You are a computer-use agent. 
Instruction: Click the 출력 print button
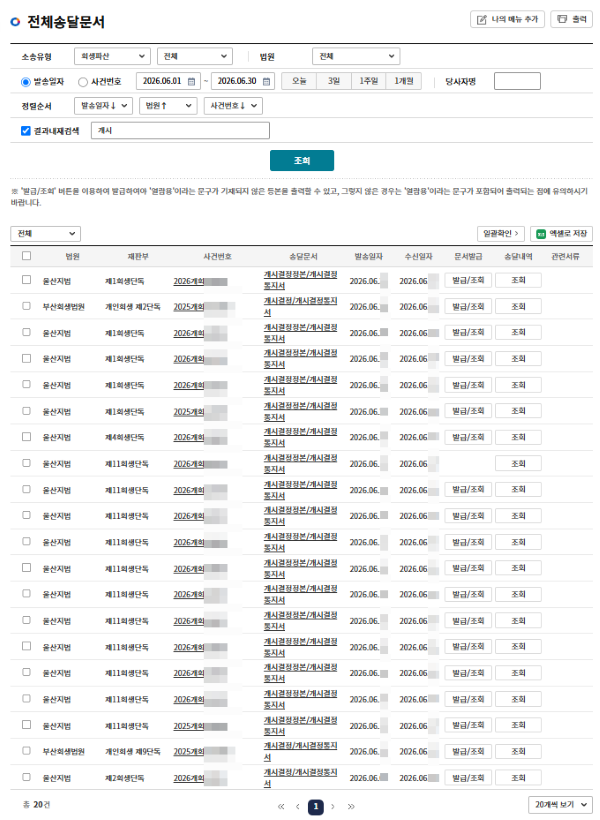(571, 19)
